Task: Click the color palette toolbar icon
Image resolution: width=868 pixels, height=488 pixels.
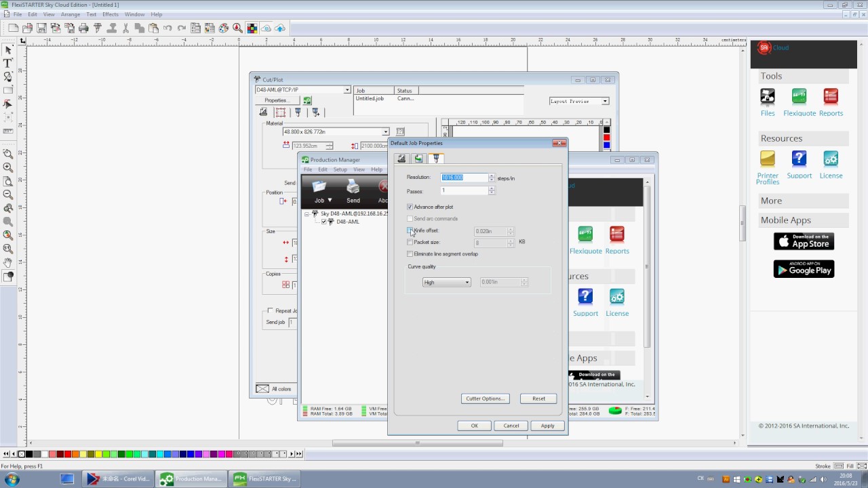Action: [224, 28]
